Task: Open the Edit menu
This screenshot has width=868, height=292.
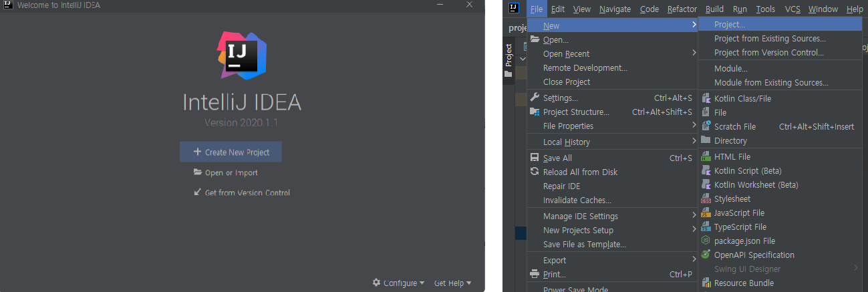Action: (558, 9)
